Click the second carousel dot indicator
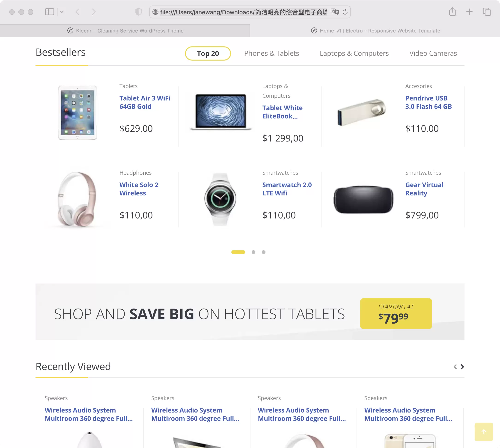Image resolution: width=500 pixels, height=448 pixels. (x=253, y=252)
